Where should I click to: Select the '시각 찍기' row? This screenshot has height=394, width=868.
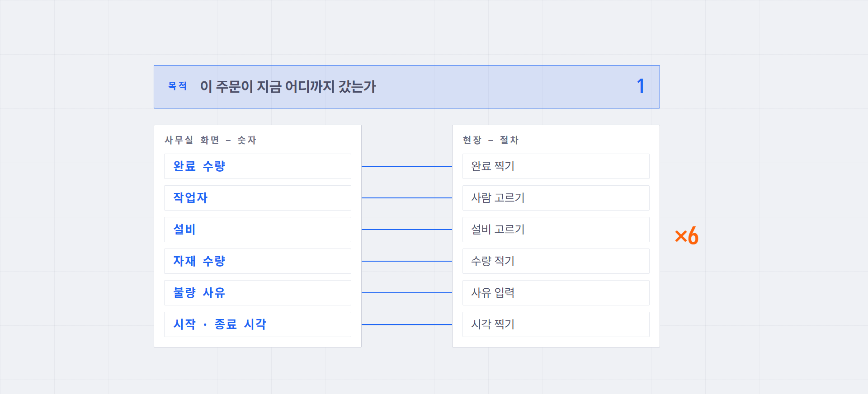556,324
